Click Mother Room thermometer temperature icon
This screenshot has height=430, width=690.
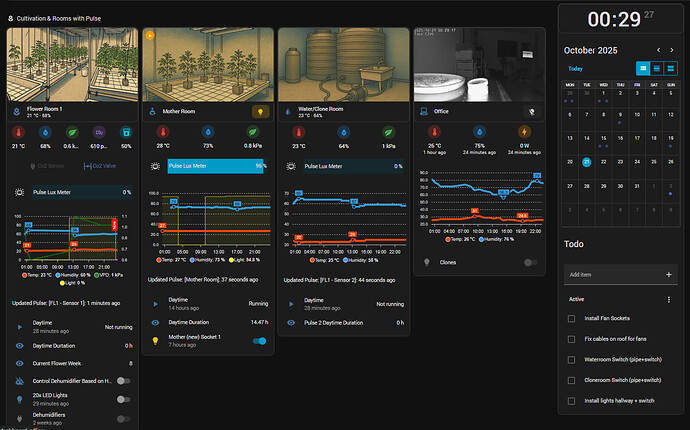point(165,131)
